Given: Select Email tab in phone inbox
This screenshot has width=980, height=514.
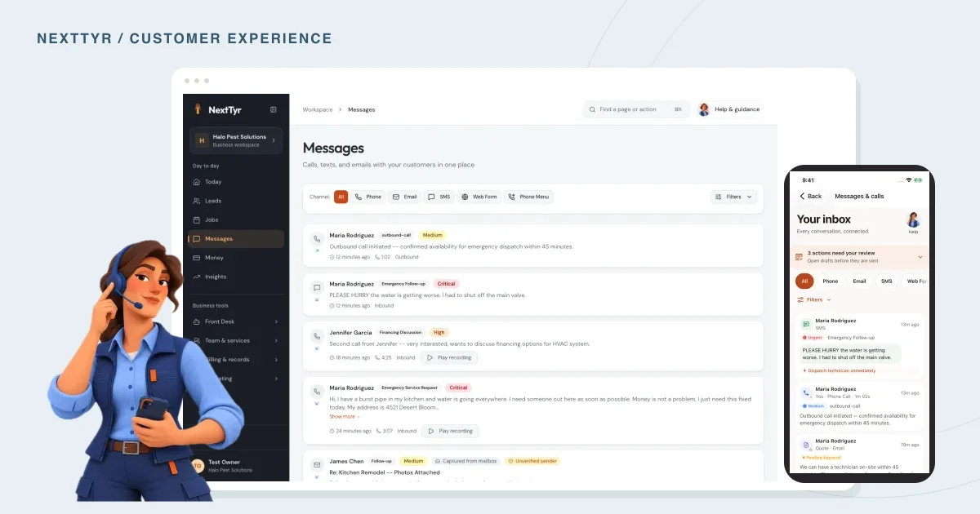Looking at the screenshot, I should click(860, 281).
